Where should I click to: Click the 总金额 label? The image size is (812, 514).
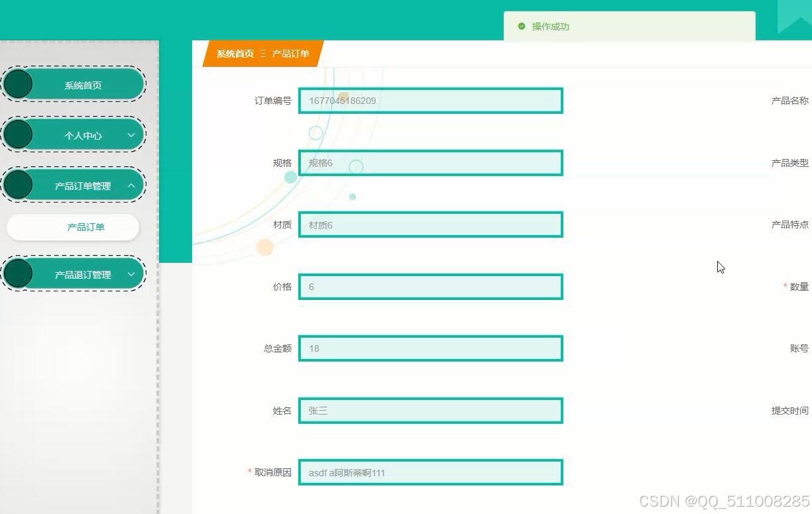pyautogui.click(x=278, y=348)
